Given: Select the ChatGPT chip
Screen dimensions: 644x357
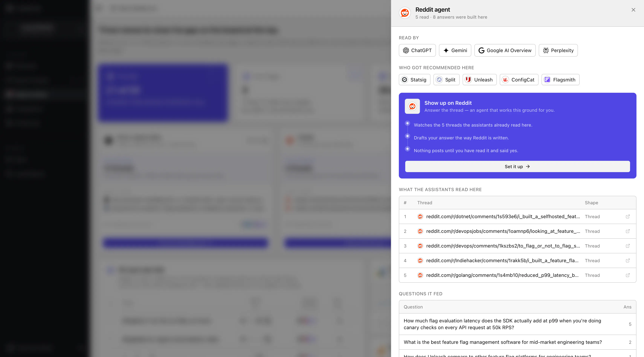Looking at the screenshot, I should click(417, 50).
